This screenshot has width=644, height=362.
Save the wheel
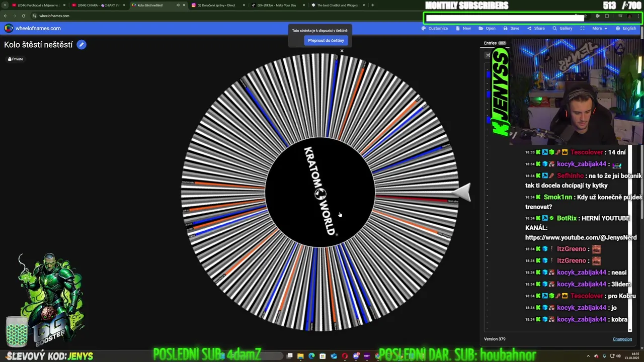511,28
